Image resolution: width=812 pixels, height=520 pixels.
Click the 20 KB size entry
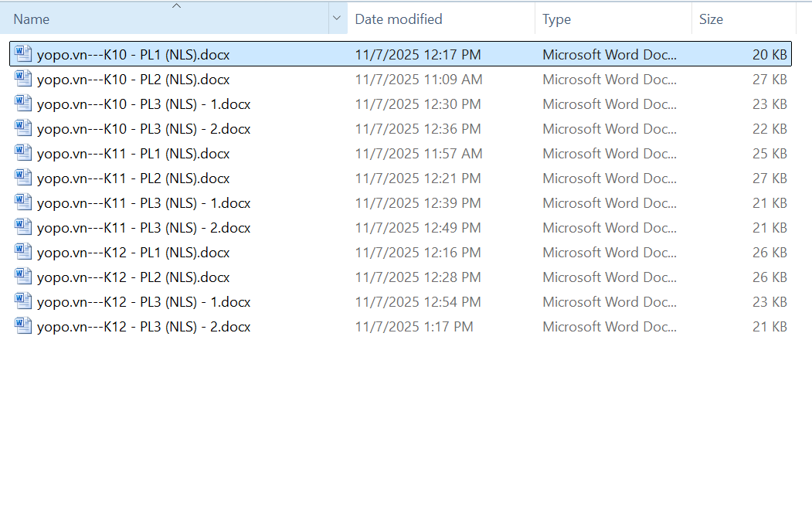[x=770, y=55]
